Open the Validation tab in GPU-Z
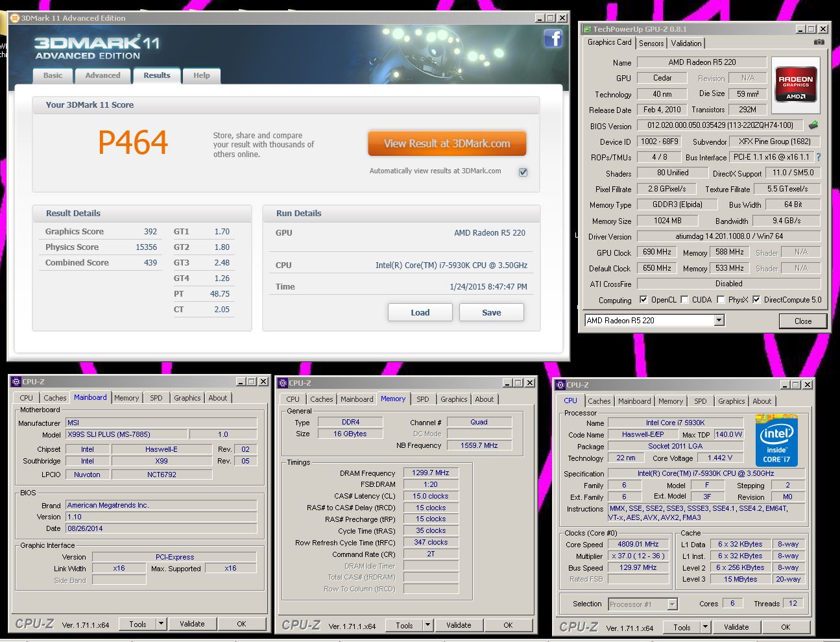This screenshot has height=642, width=840. pyautogui.click(x=686, y=43)
